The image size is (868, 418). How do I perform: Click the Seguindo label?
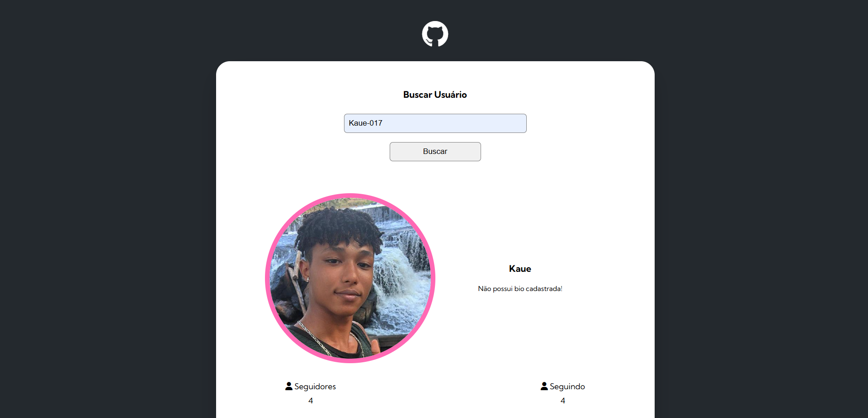pyautogui.click(x=567, y=386)
